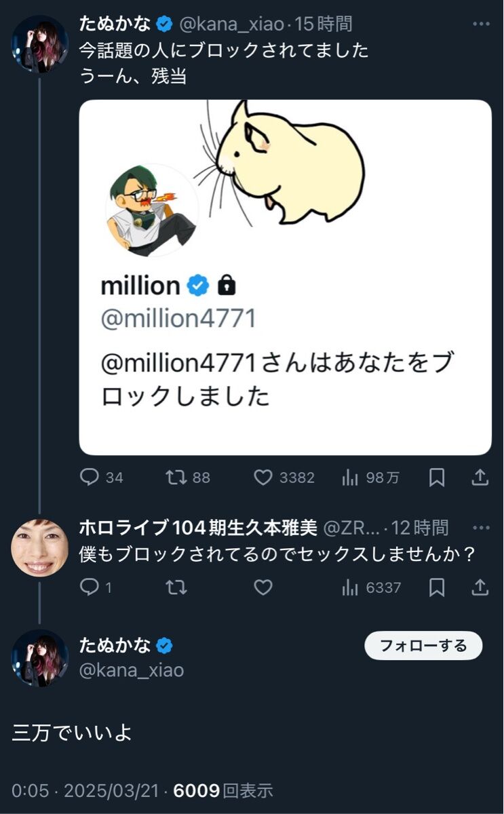Like the ホロライブ104期生久本雅美 reply
The width and height of the screenshot is (504, 814).
click(263, 587)
